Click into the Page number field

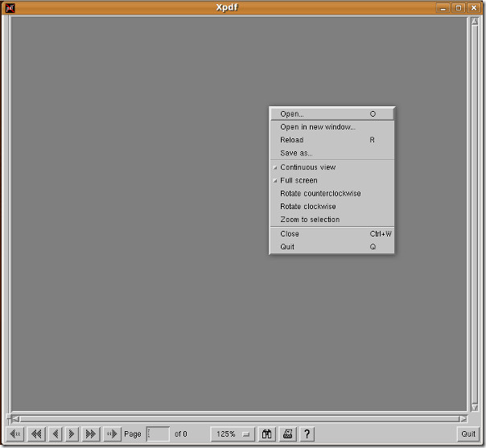click(158, 434)
